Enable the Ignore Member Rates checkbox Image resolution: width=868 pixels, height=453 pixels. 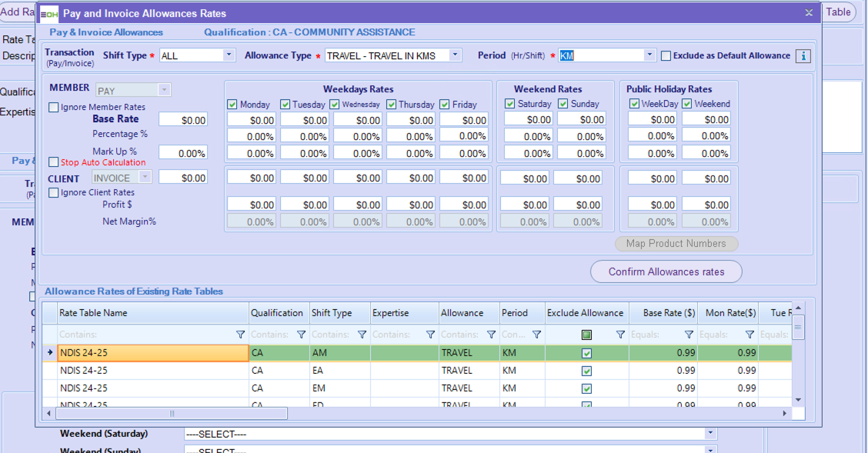pyautogui.click(x=54, y=108)
